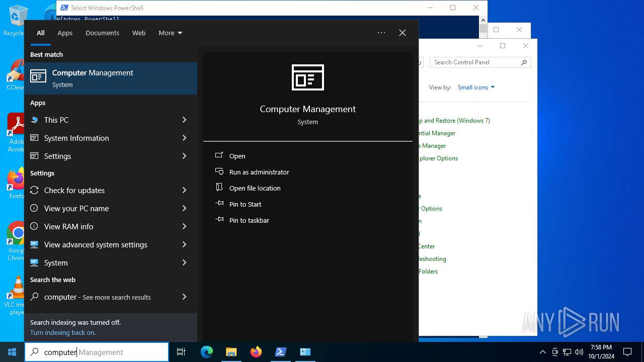The height and width of the screenshot is (362, 644).
Task: Open File Explorer Options link
Action: click(x=438, y=158)
